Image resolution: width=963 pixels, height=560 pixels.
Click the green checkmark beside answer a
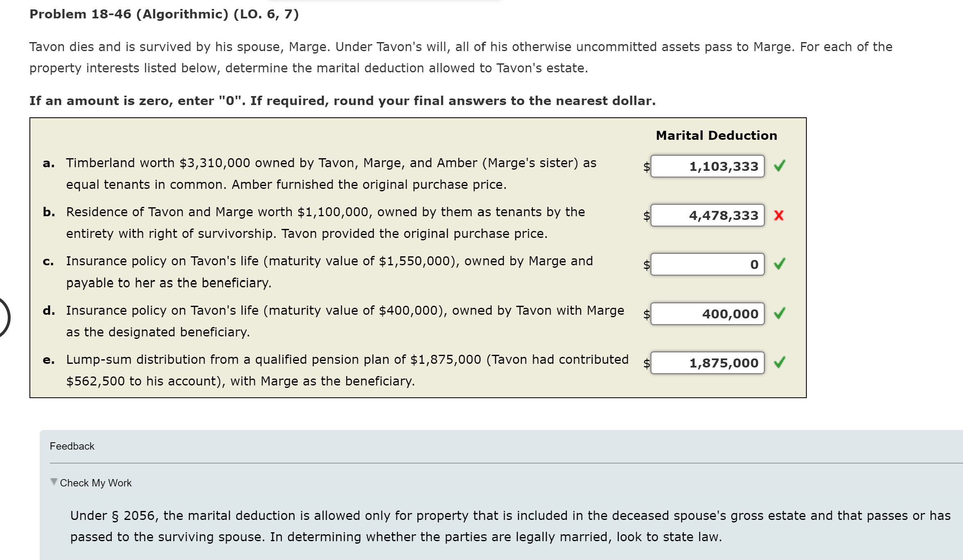pyautogui.click(x=779, y=166)
